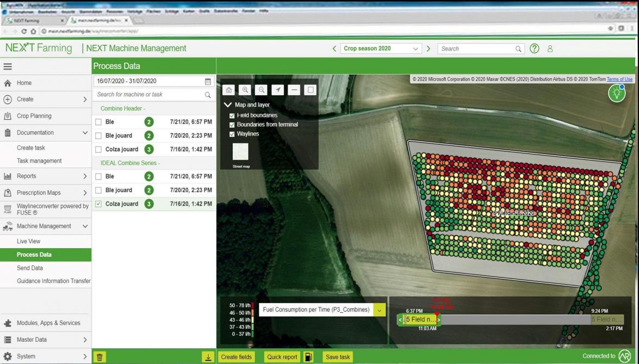Screen dimensions: 639x364
Task: Expand the Master Data chevron
Action: click(x=85, y=340)
